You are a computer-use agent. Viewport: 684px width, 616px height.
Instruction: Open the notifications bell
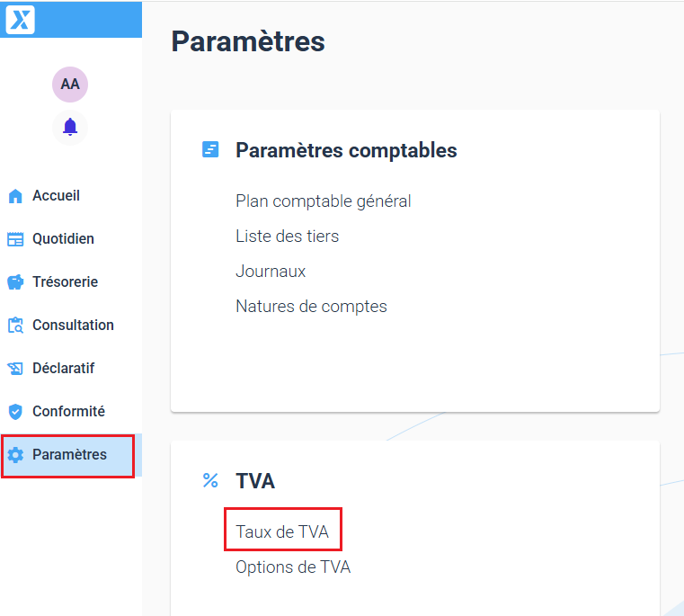coord(70,127)
